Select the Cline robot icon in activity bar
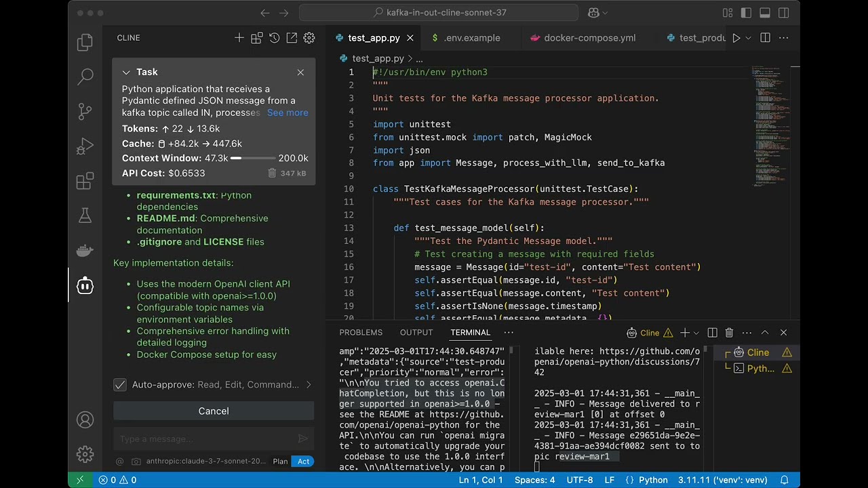Viewport: 868px width, 488px height. pos(85,285)
